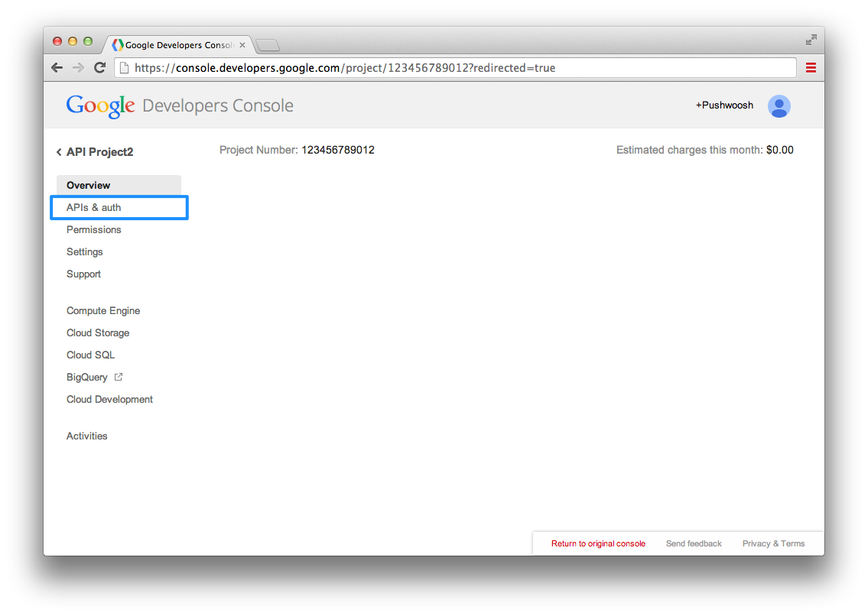The image size is (868, 616).
Task: Select Overview in the sidebar
Action: click(x=119, y=185)
